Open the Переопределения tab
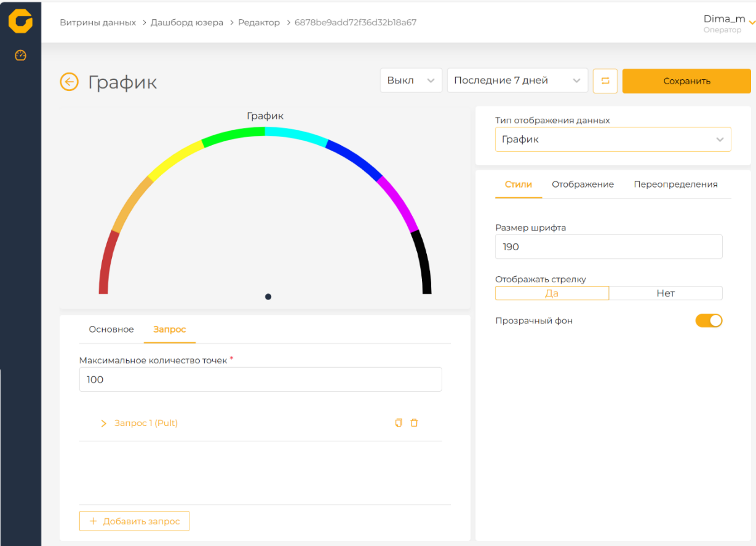The height and width of the screenshot is (546, 756). (x=675, y=184)
